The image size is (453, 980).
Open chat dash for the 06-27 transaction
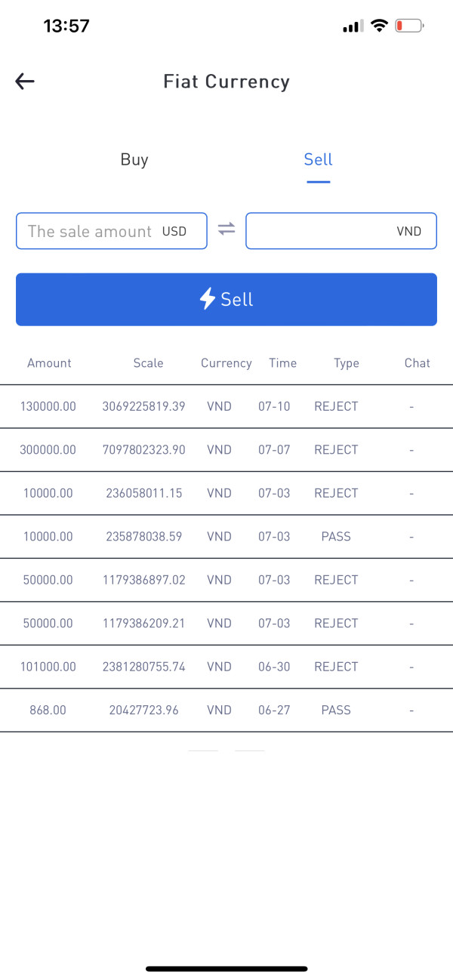(x=411, y=710)
